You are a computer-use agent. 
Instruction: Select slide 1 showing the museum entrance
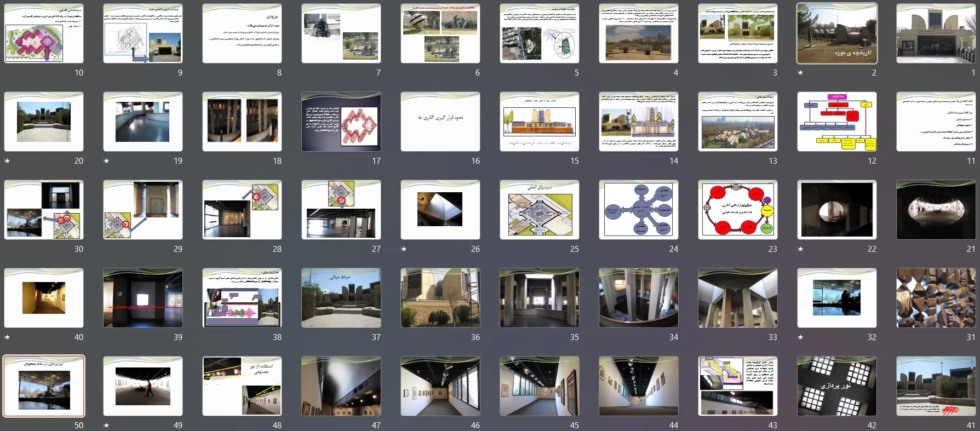tap(936, 33)
